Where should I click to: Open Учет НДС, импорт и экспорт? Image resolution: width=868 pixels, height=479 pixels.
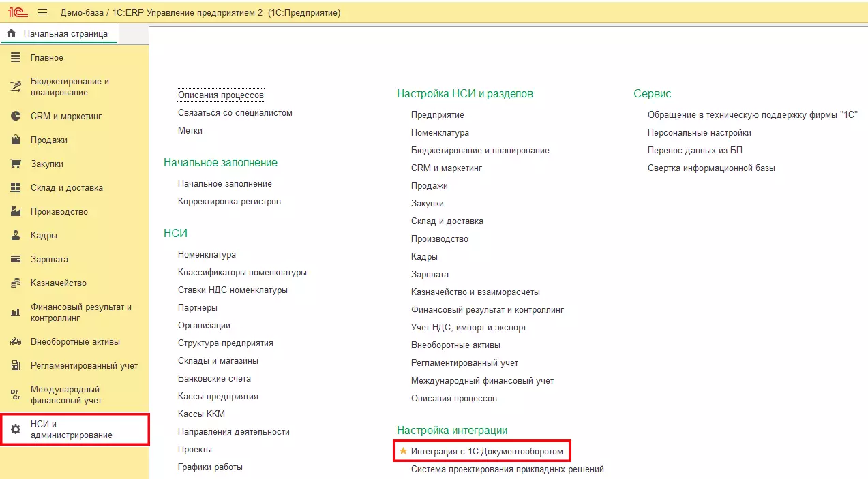coord(468,328)
